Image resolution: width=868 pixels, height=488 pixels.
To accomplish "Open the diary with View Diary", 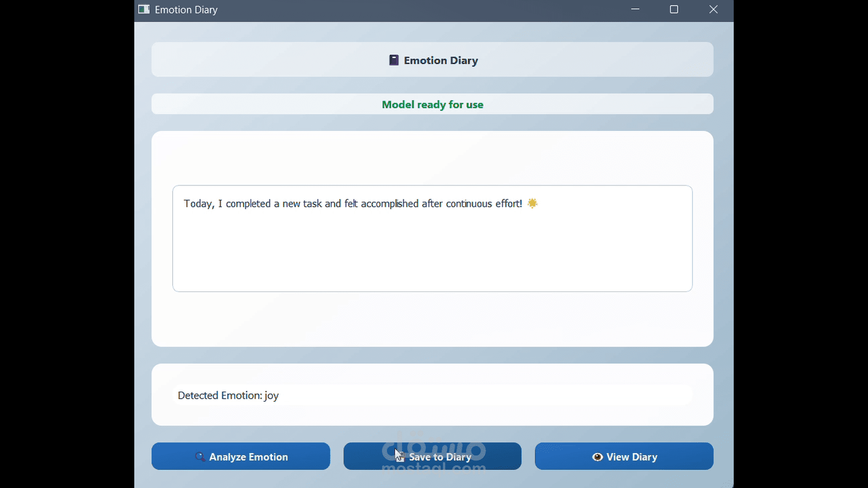I will (624, 456).
